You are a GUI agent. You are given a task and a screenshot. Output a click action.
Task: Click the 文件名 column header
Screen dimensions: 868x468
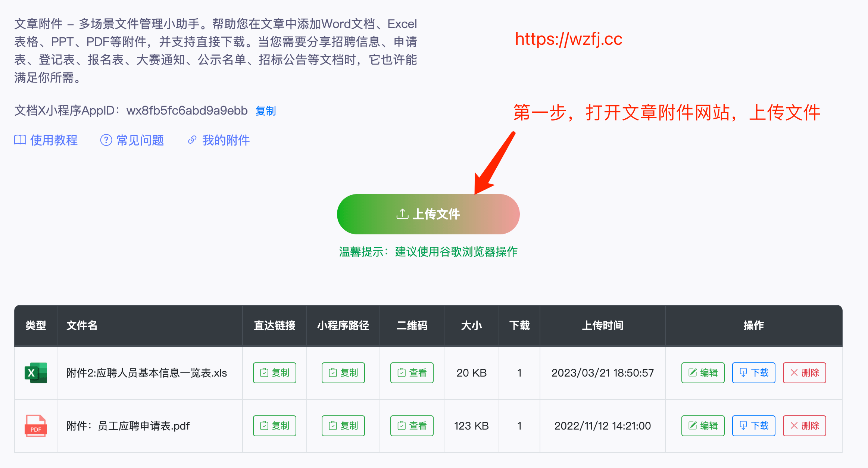82,325
